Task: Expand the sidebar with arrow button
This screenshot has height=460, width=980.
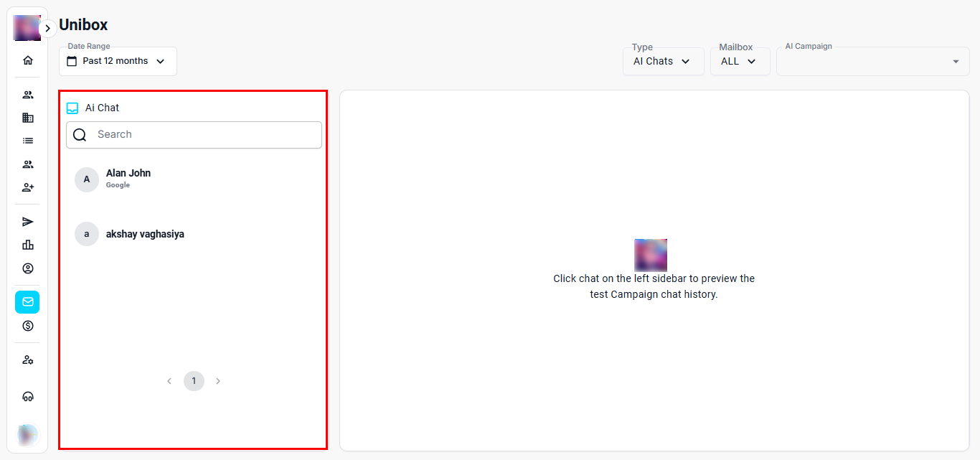Action: point(47,29)
